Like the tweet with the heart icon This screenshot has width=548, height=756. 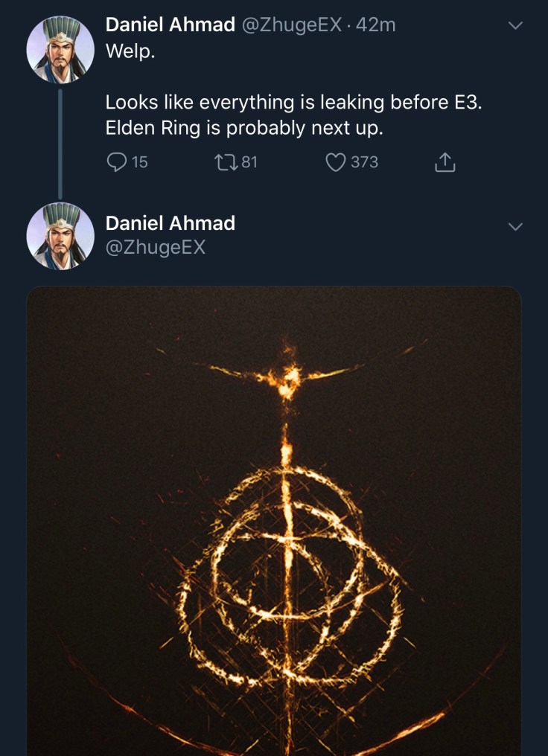pos(337,161)
